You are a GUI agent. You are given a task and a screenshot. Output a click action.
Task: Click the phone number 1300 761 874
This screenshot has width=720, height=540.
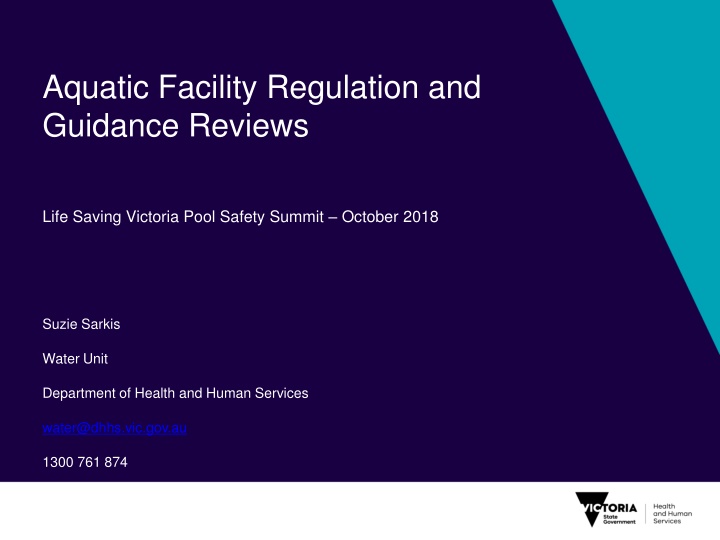85,462
